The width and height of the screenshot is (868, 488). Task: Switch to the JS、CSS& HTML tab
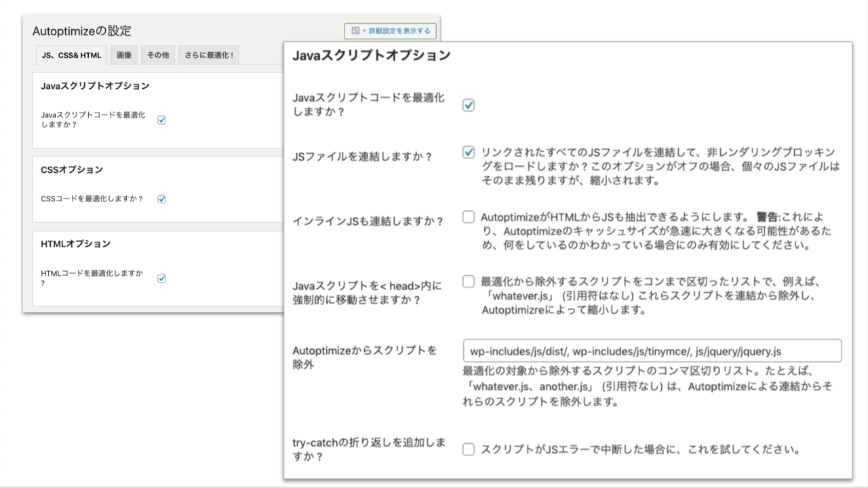pyautogui.click(x=71, y=56)
